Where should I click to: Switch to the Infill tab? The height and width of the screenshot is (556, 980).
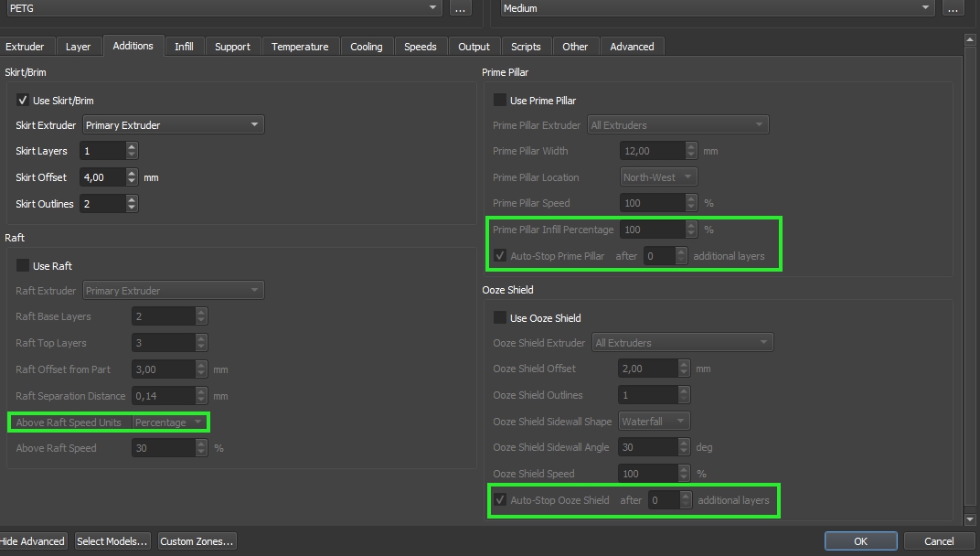(x=184, y=47)
